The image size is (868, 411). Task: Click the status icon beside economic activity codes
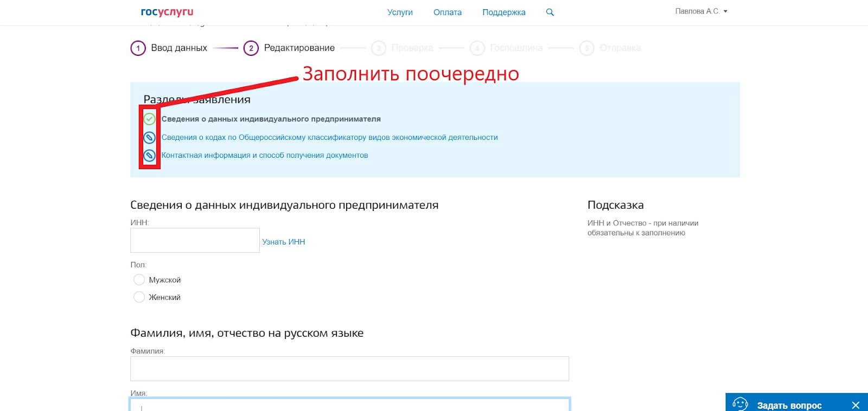[x=149, y=138]
